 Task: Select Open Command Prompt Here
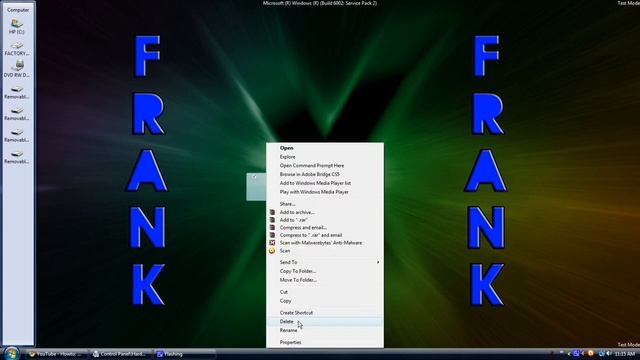click(x=324, y=165)
